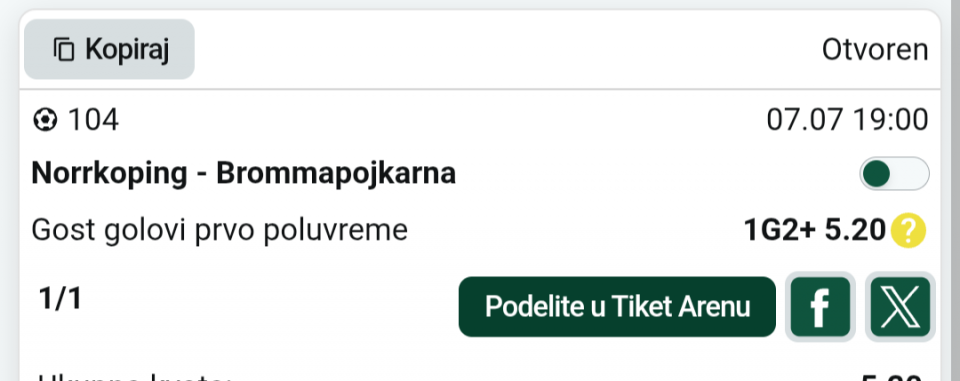Select the Norrkoping - Brommapojkarna match title
The height and width of the screenshot is (381, 960).
point(244,173)
